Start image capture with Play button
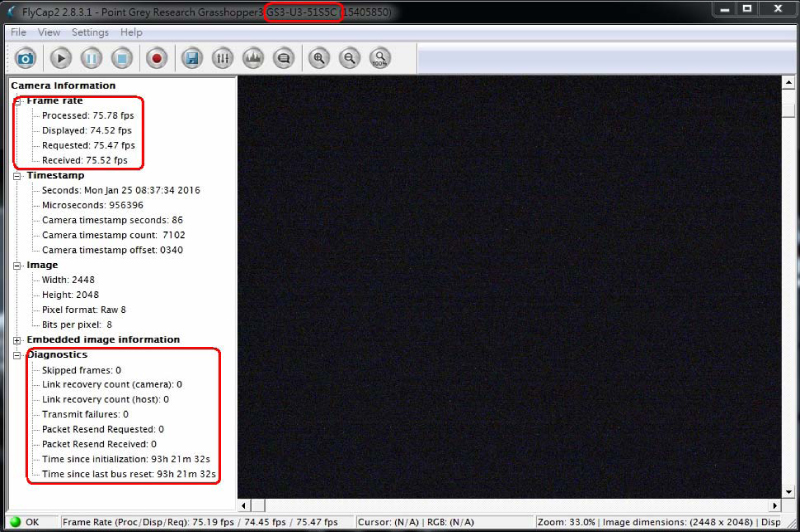This screenshot has width=800, height=532. pyautogui.click(x=61, y=58)
